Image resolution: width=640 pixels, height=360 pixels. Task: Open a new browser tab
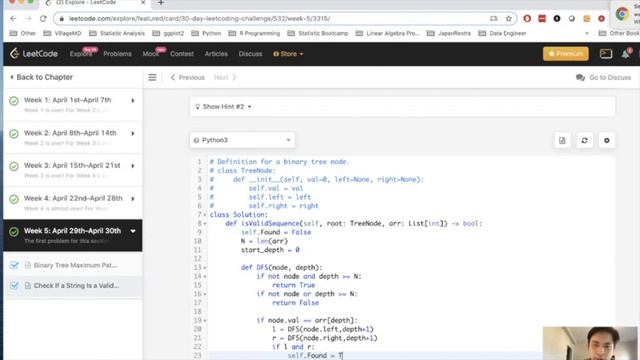point(161,3)
